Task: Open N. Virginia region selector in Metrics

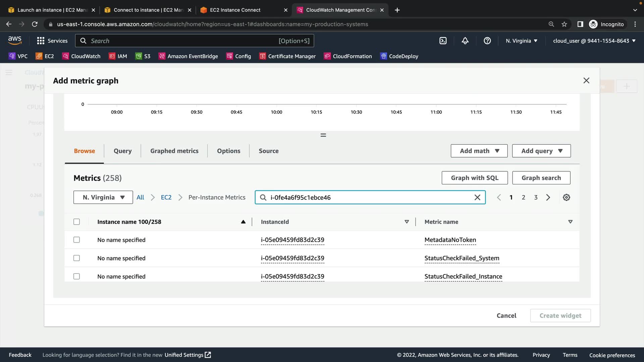Action: [x=103, y=197]
